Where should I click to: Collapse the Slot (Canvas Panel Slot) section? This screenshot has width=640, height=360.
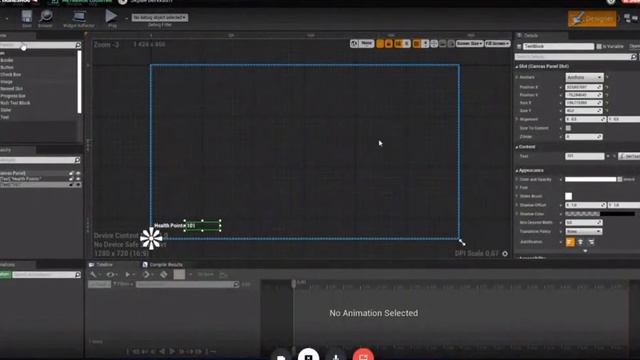click(517, 66)
